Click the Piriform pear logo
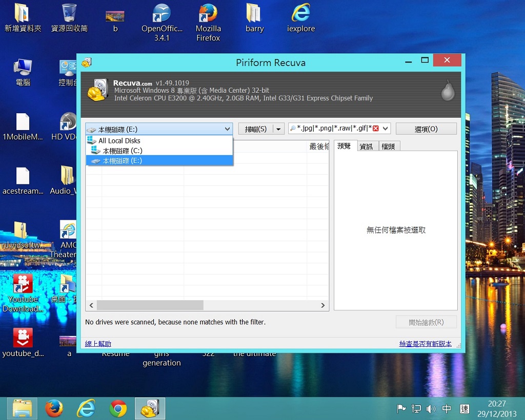Screen dimensions: 525x420 tap(448, 90)
